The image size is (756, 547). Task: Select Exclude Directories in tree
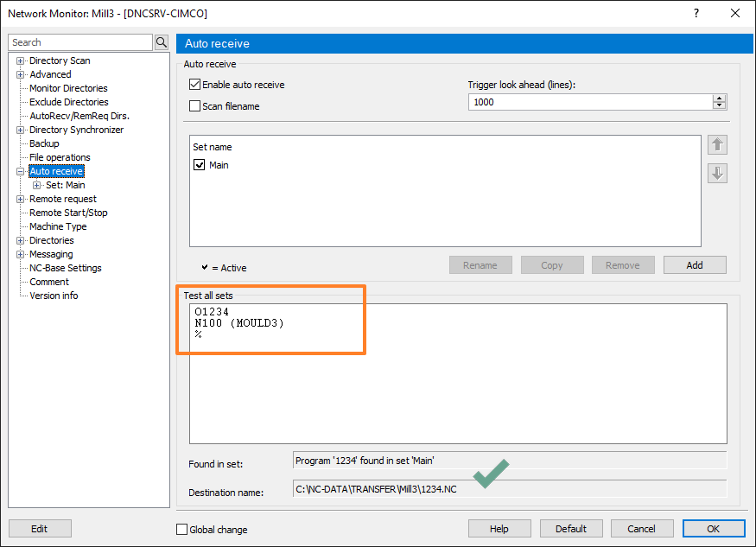(x=69, y=102)
